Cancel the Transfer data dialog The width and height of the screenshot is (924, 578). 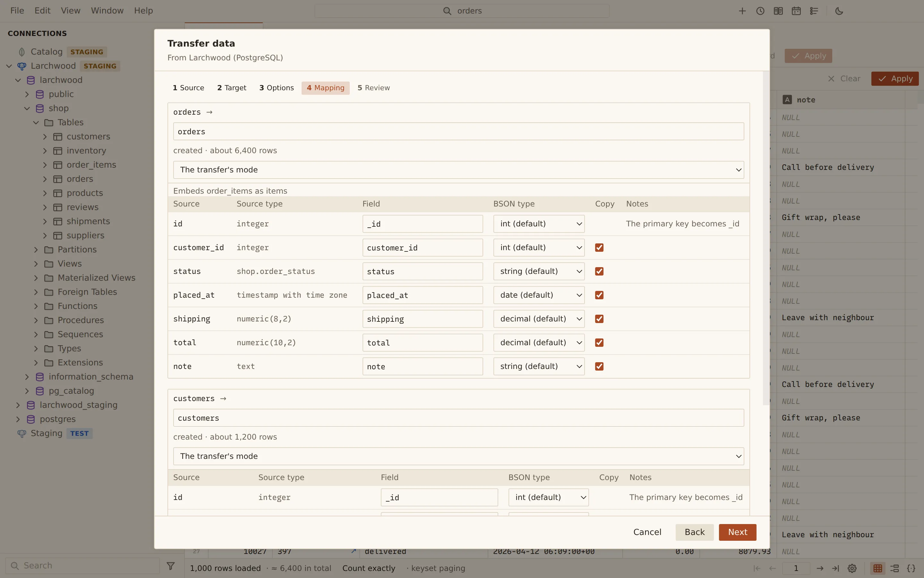pyautogui.click(x=647, y=532)
